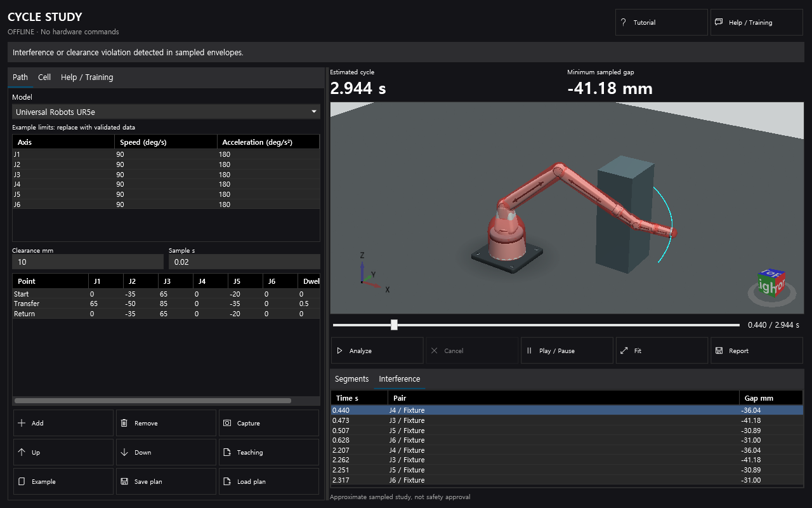Click the Sample s input field
This screenshot has height=508, width=812.
point(244,262)
